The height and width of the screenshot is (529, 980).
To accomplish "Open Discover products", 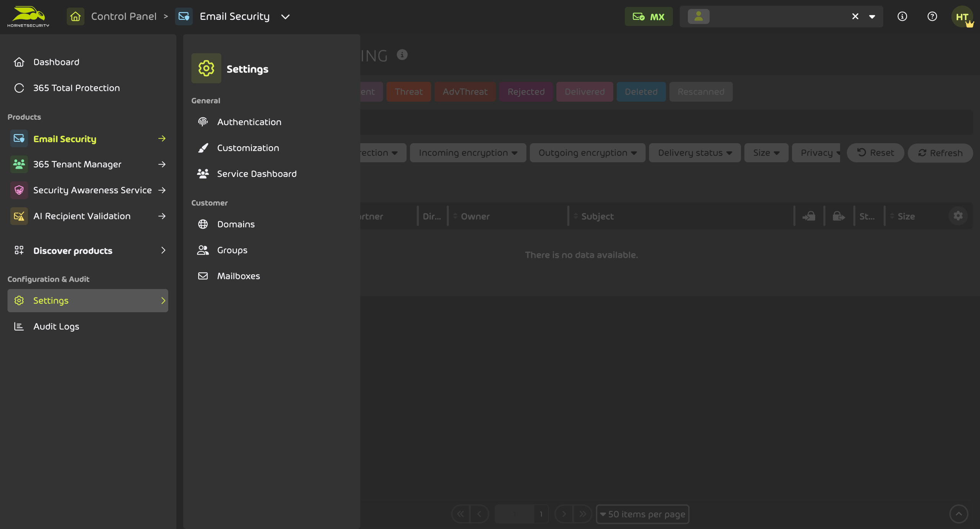I will coord(73,251).
